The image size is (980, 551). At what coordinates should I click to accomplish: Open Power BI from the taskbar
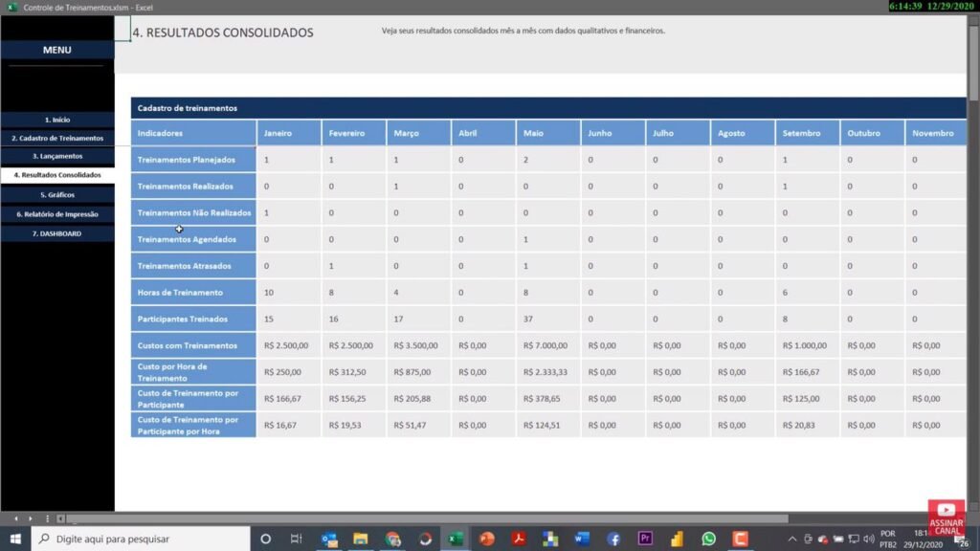coord(677,539)
